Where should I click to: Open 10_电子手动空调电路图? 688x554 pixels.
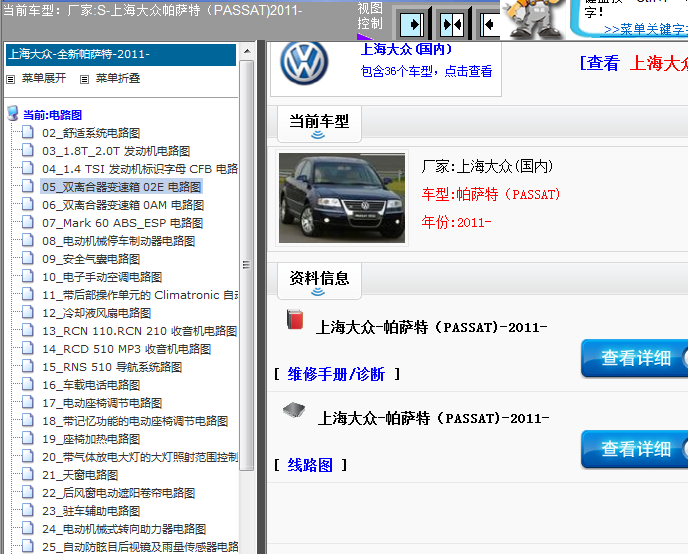[x=102, y=277]
